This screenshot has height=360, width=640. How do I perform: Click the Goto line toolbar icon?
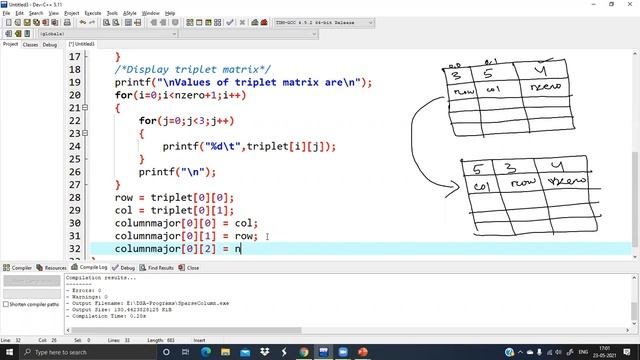pyautogui.click(x=138, y=22)
